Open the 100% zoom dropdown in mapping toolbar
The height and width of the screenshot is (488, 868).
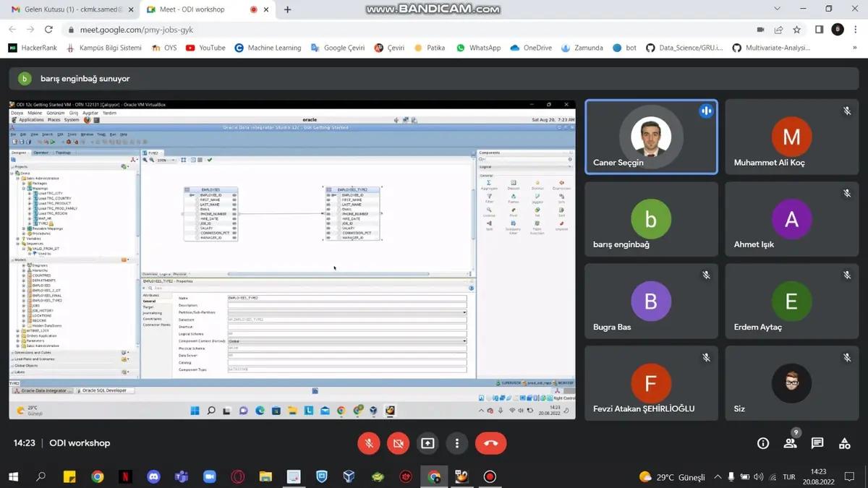pyautogui.click(x=167, y=160)
